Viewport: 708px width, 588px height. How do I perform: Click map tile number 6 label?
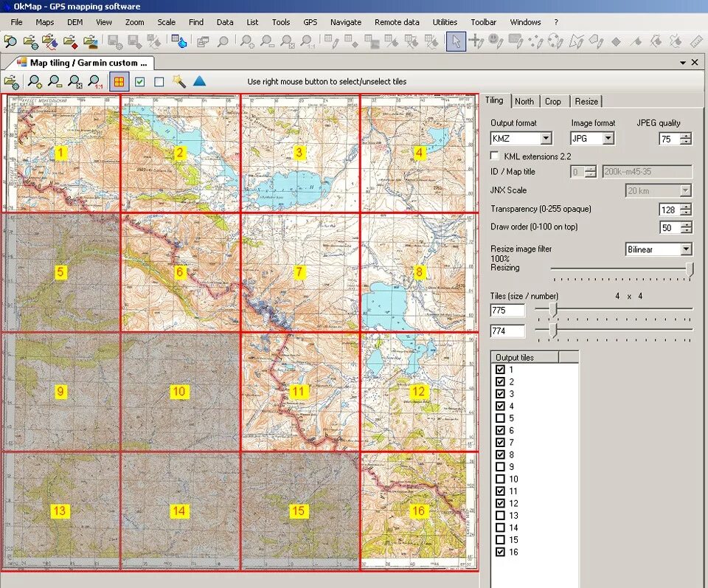pos(180,272)
